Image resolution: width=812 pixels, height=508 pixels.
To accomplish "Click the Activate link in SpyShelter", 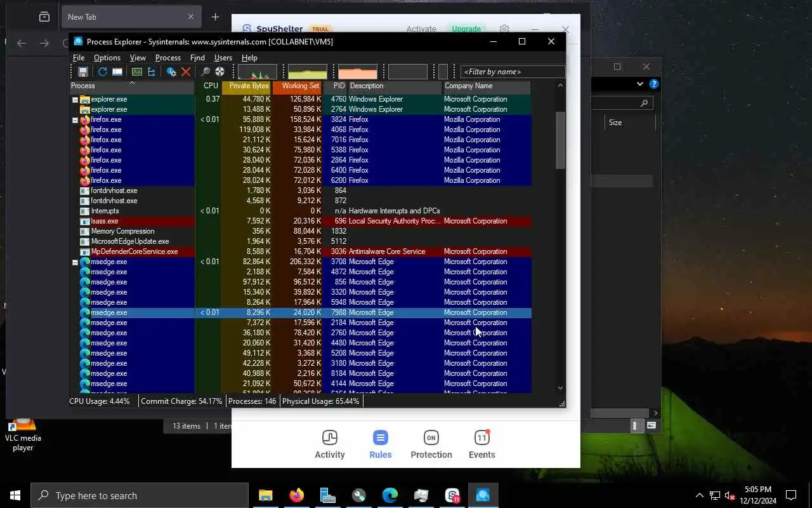I will click(421, 29).
